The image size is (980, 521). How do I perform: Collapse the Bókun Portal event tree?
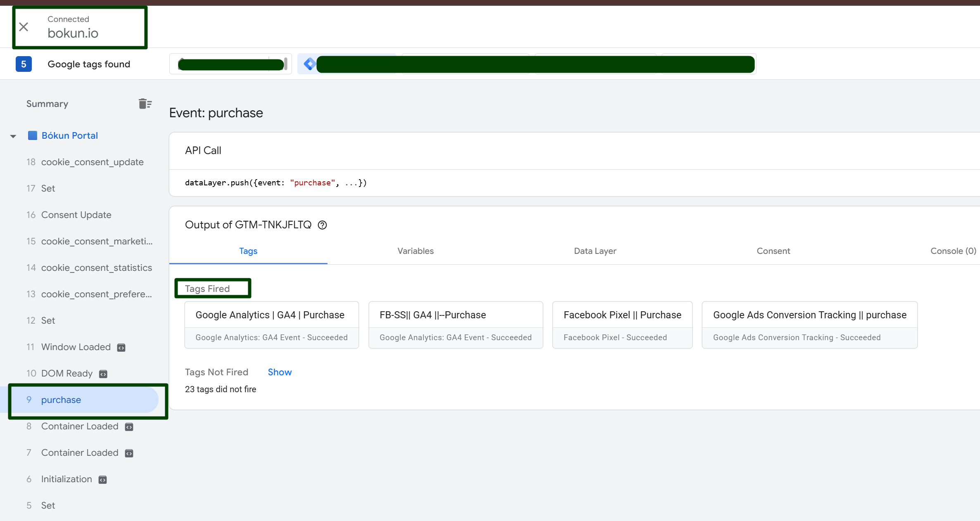click(x=13, y=136)
